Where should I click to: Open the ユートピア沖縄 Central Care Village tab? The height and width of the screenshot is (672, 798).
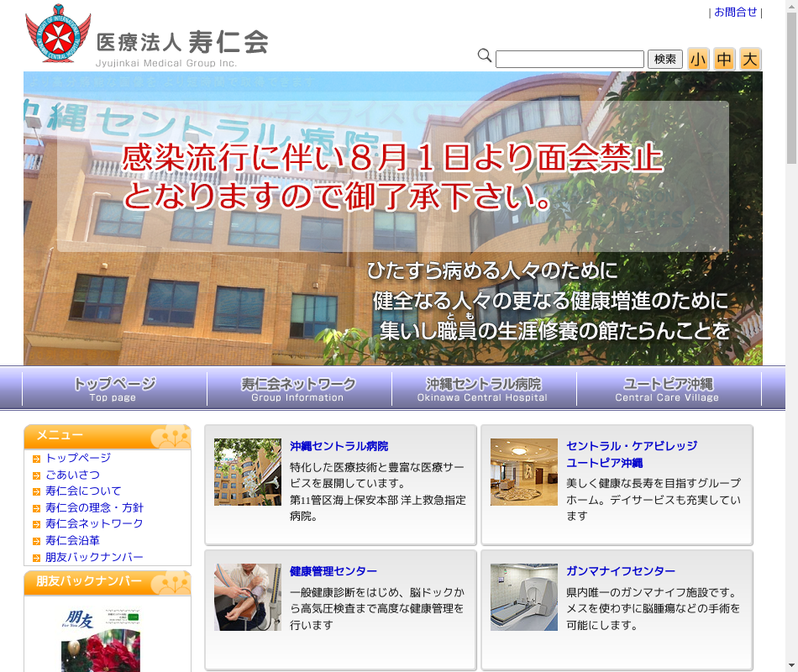669,389
